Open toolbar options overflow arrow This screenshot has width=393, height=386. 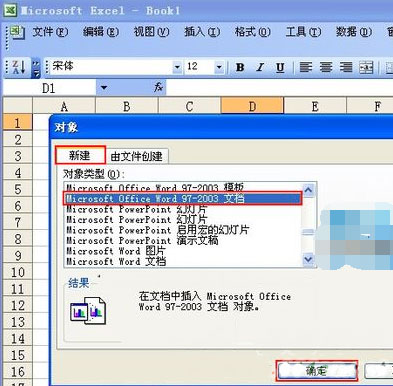click(x=36, y=67)
